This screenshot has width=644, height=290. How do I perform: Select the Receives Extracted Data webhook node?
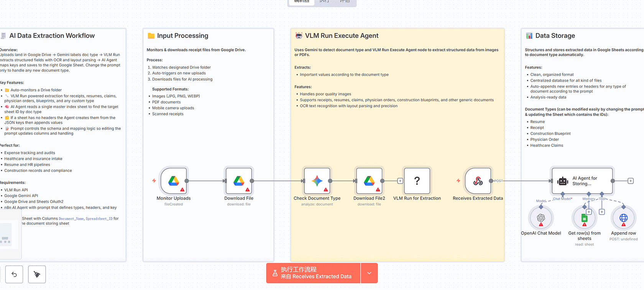tap(478, 181)
